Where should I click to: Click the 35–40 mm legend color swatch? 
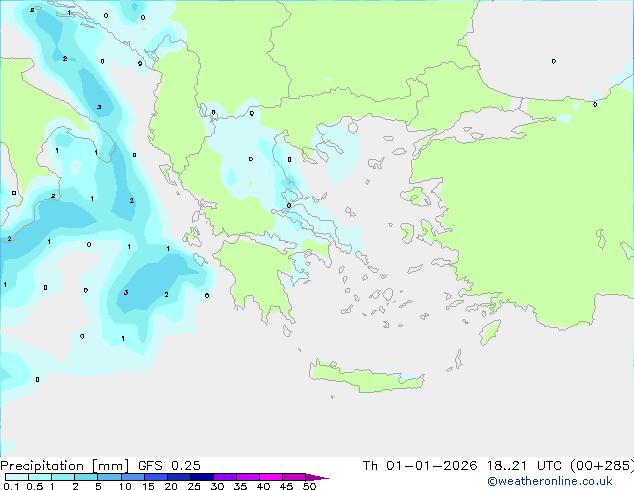[x=247, y=477]
